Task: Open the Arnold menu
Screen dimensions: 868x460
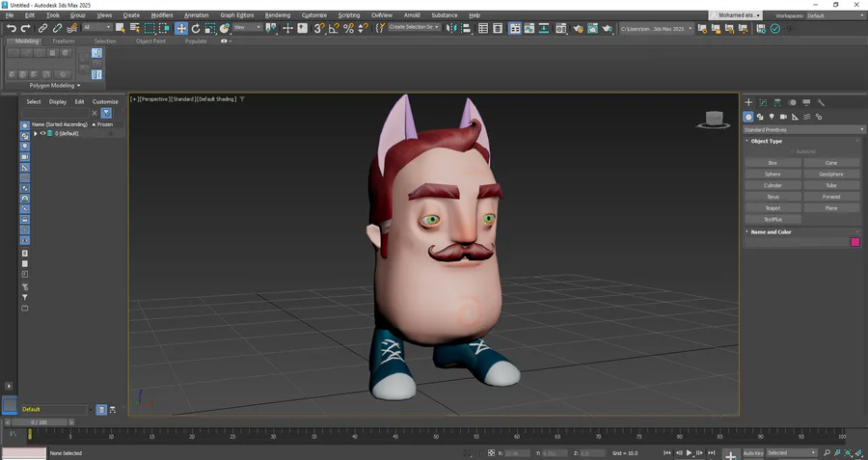Action: point(412,14)
